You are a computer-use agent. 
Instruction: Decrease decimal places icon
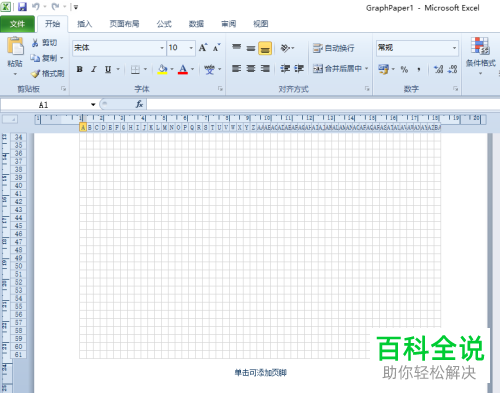[452, 69]
